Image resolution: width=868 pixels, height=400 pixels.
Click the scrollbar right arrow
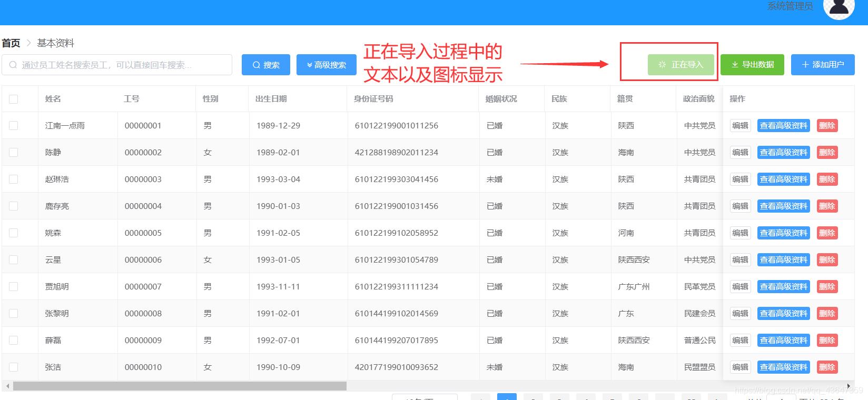[849, 386]
